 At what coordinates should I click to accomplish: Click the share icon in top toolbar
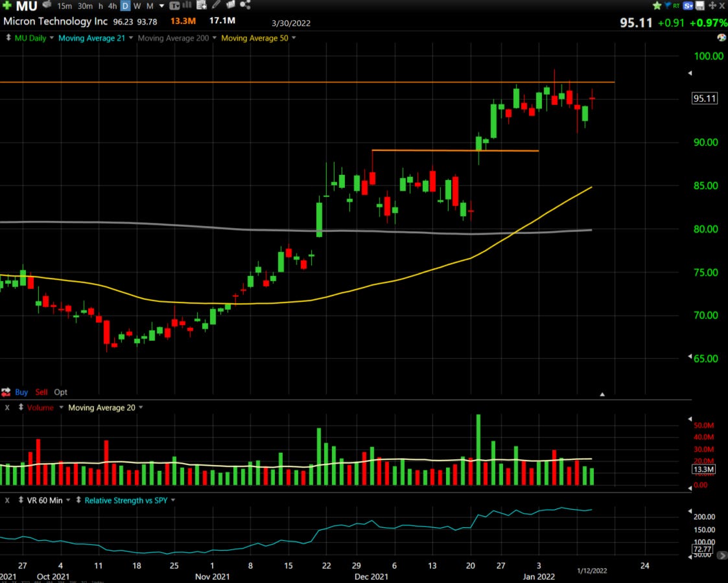tap(246, 5)
